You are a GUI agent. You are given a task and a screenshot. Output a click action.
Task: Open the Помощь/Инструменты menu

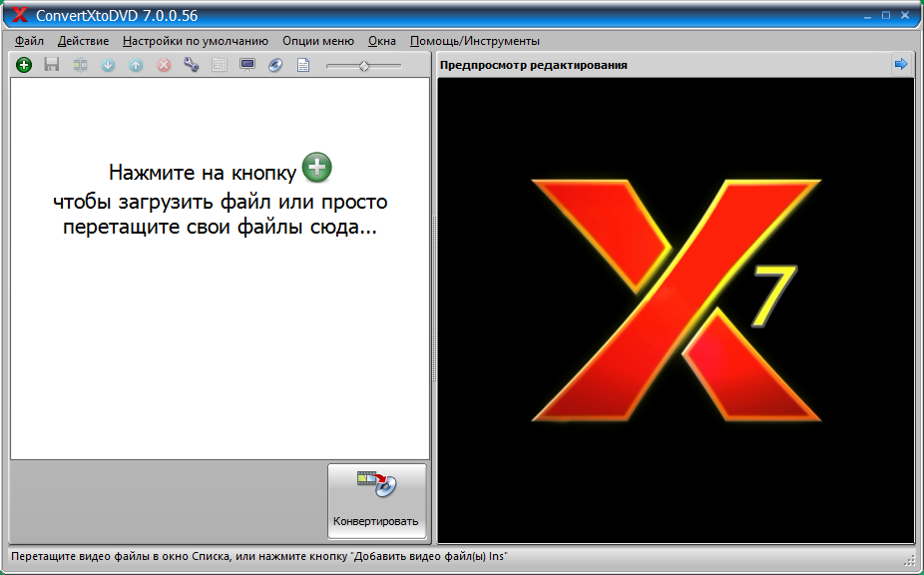(475, 41)
